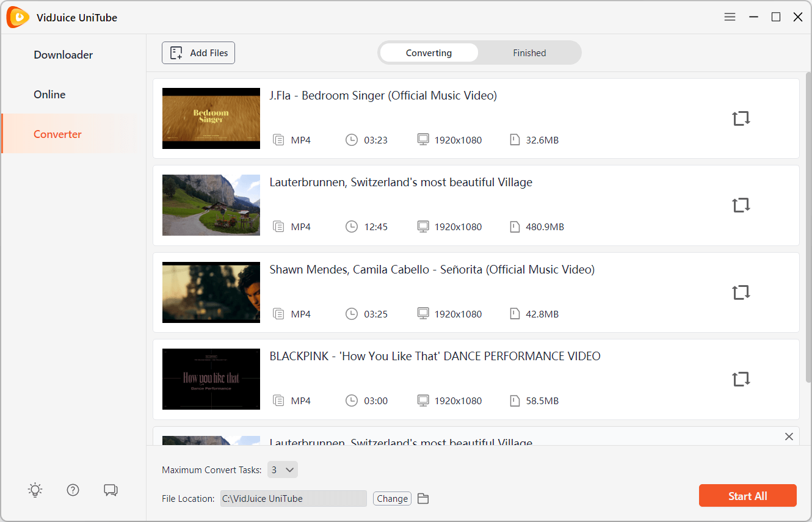
Task: Click the vertical scrollbar of the list
Action: point(808,227)
